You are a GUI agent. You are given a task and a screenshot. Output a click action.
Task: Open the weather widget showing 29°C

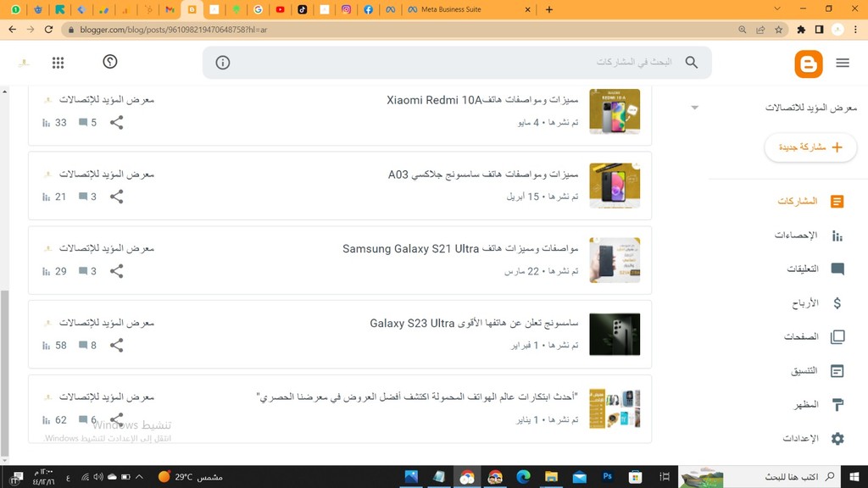[x=190, y=476]
